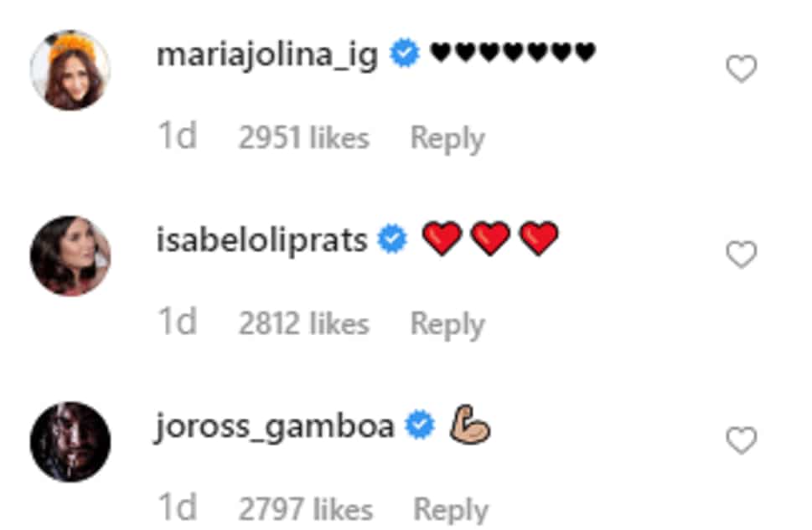This screenshot has width=812, height=530.
Task: Click the flexed bicep emoji
Action: point(470,425)
